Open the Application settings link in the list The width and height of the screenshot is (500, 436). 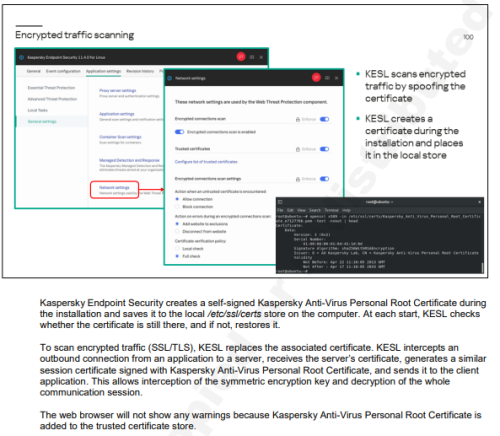pyautogui.click(x=117, y=114)
